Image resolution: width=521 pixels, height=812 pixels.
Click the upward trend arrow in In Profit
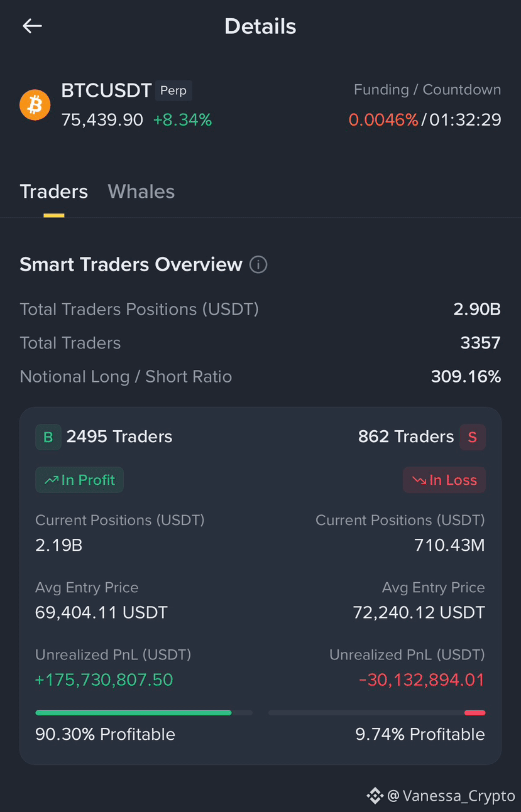tap(51, 480)
